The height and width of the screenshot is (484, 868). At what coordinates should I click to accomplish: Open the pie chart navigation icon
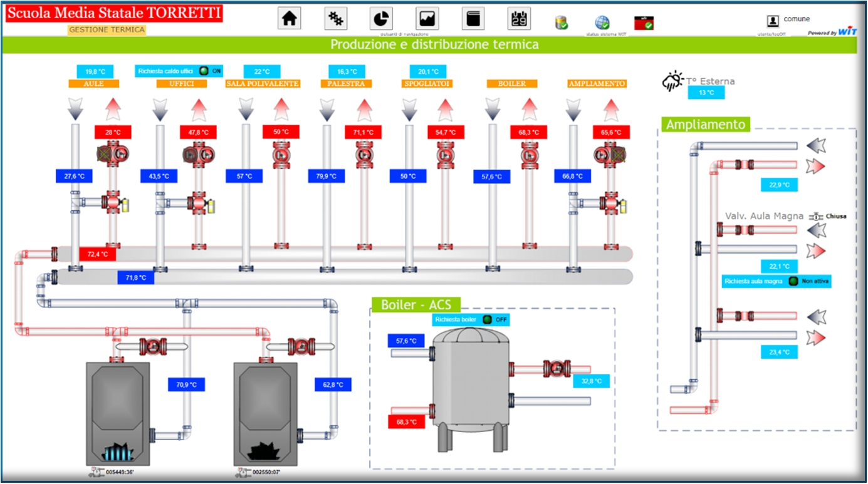(x=382, y=19)
